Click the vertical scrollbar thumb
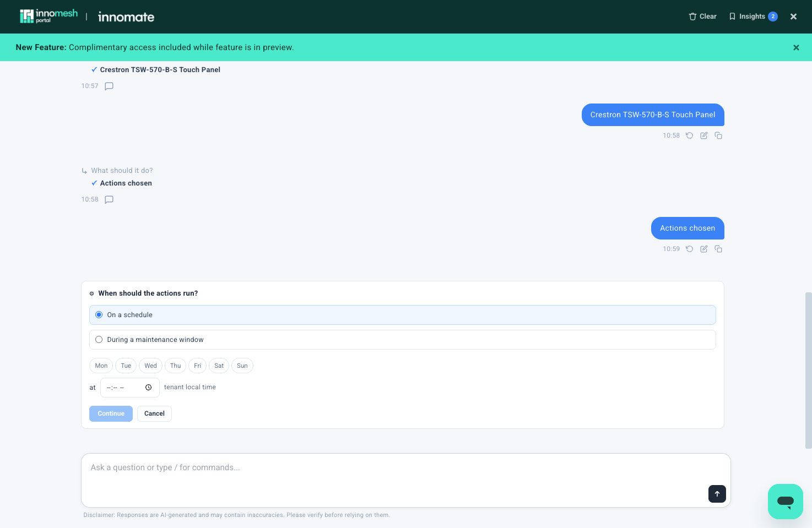812x528 pixels. 808,371
